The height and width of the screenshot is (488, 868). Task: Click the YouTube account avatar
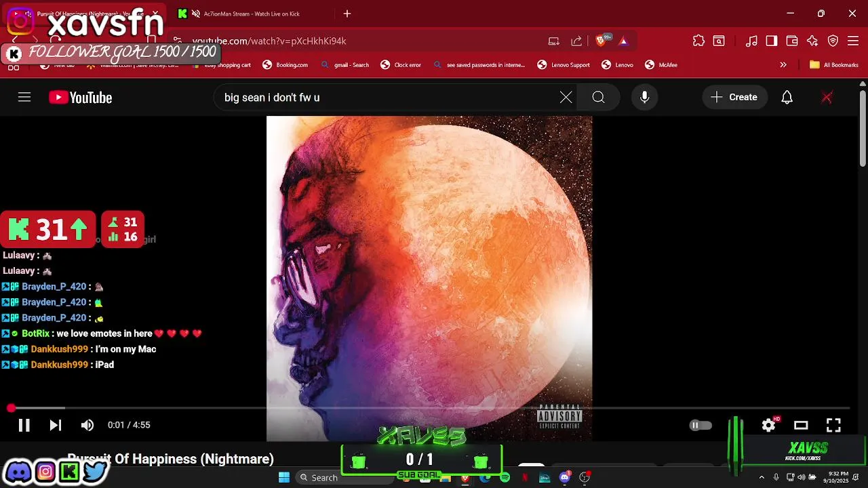click(827, 98)
